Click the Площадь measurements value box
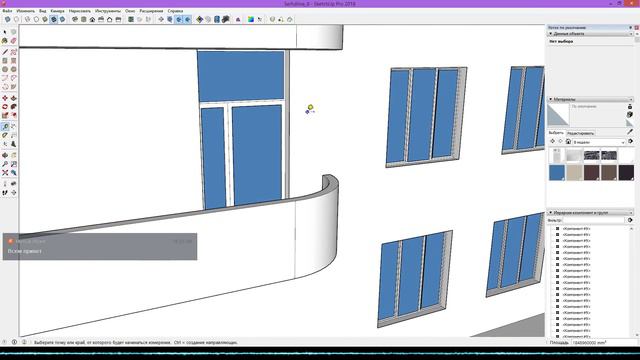The image size is (640, 360). click(x=604, y=343)
